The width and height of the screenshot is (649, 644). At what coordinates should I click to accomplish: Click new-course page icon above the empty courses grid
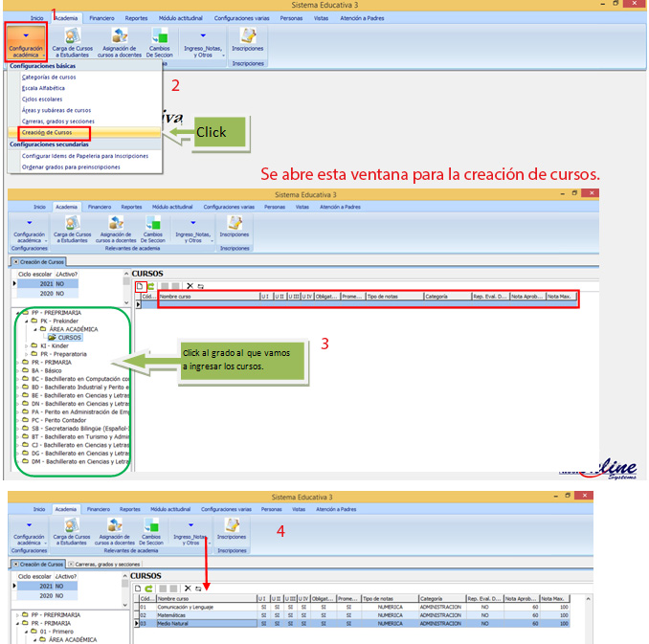tap(139, 286)
